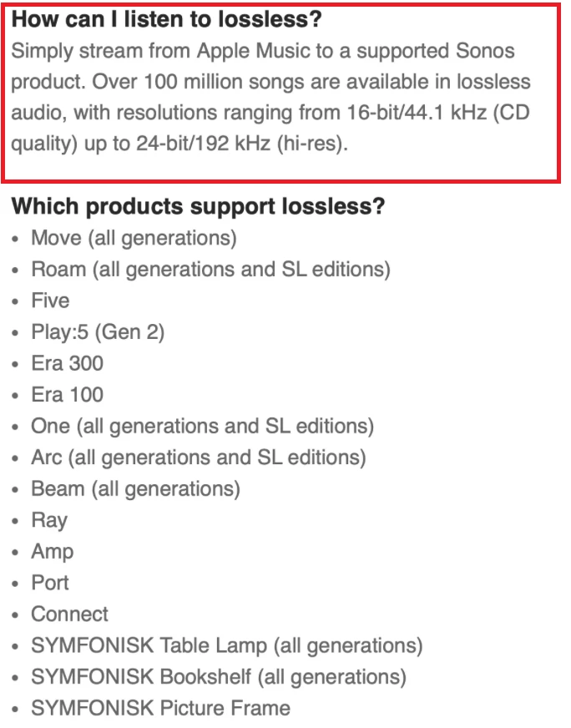
Task: Click the '24-bit/192 kHz (hi-res)' text
Action: pyautogui.click(x=241, y=144)
